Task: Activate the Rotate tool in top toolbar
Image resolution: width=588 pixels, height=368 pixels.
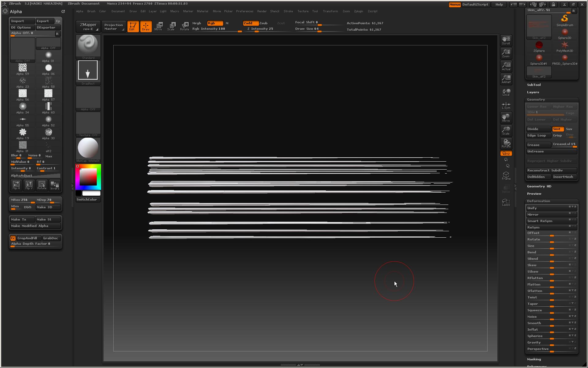Action: (x=184, y=26)
